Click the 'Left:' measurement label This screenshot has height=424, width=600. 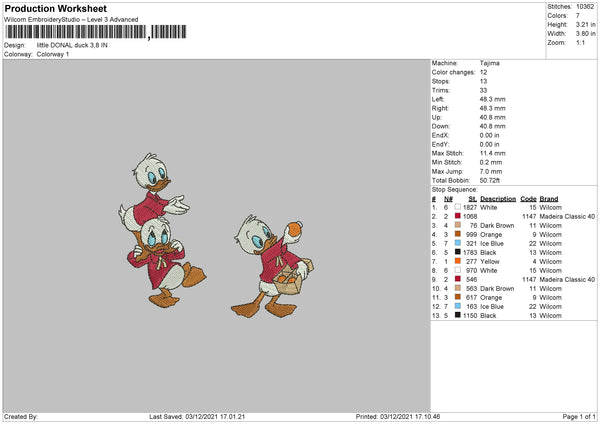coord(438,99)
